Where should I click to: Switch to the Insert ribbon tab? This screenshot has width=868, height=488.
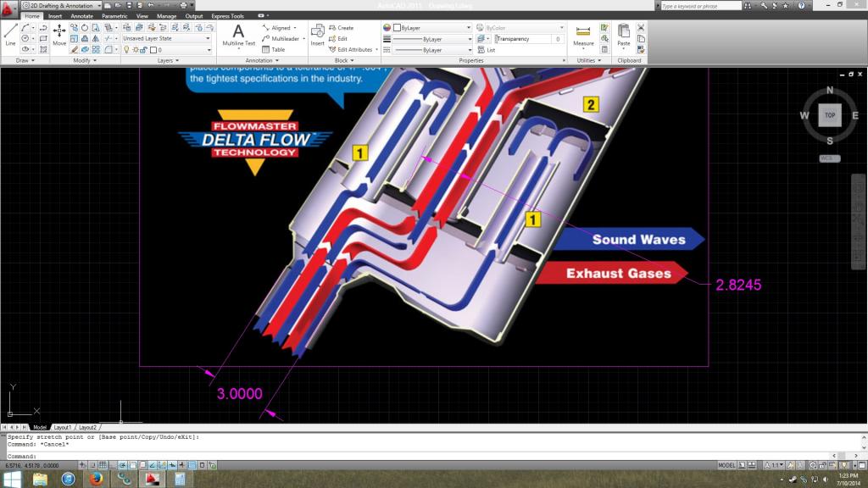(55, 16)
